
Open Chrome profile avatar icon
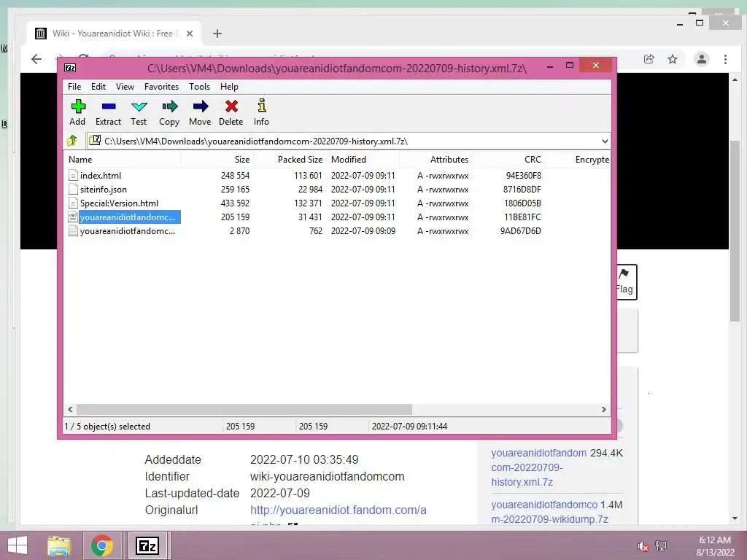click(702, 59)
